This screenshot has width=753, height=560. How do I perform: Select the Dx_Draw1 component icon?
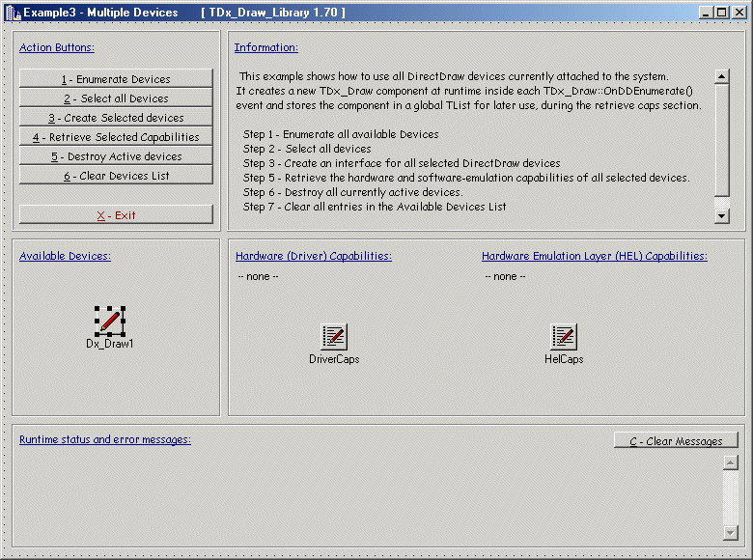(110, 321)
